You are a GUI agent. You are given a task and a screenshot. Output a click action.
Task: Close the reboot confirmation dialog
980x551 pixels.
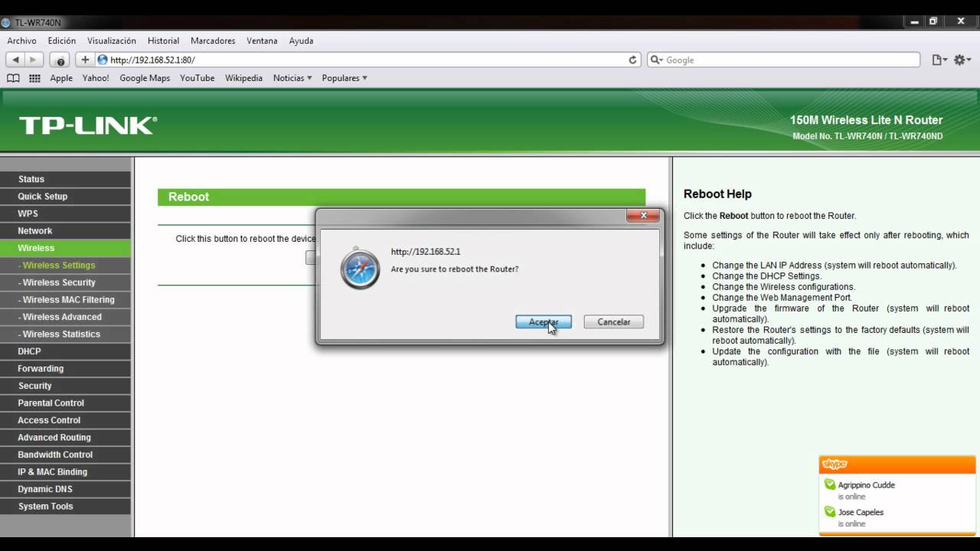tap(643, 216)
